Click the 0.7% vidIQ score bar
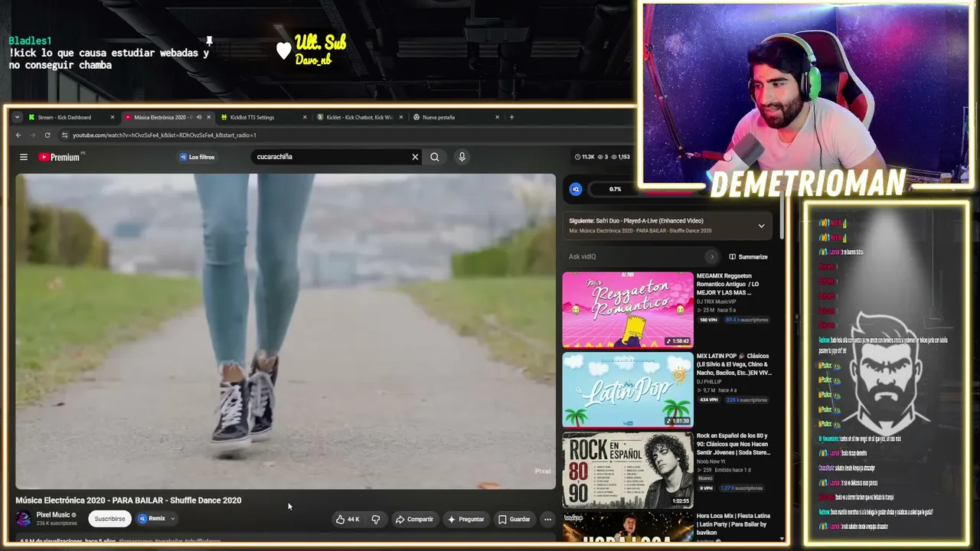Viewport: 980px width, 551px height. coord(615,189)
